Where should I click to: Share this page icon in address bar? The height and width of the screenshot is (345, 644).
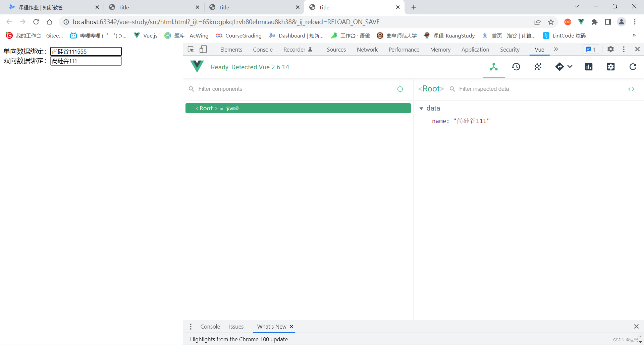click(537, 22)
